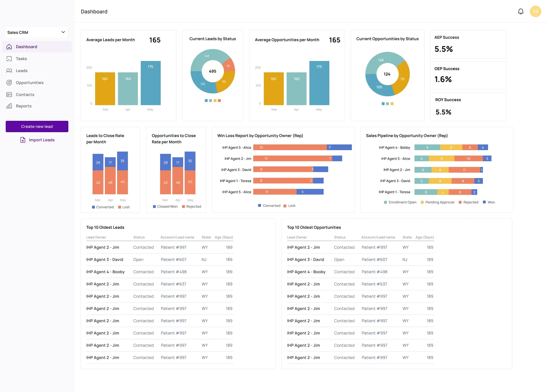Click the Dashboard sidebar icon
Viewport: 547px width, 392px height.
coord(9,47)
